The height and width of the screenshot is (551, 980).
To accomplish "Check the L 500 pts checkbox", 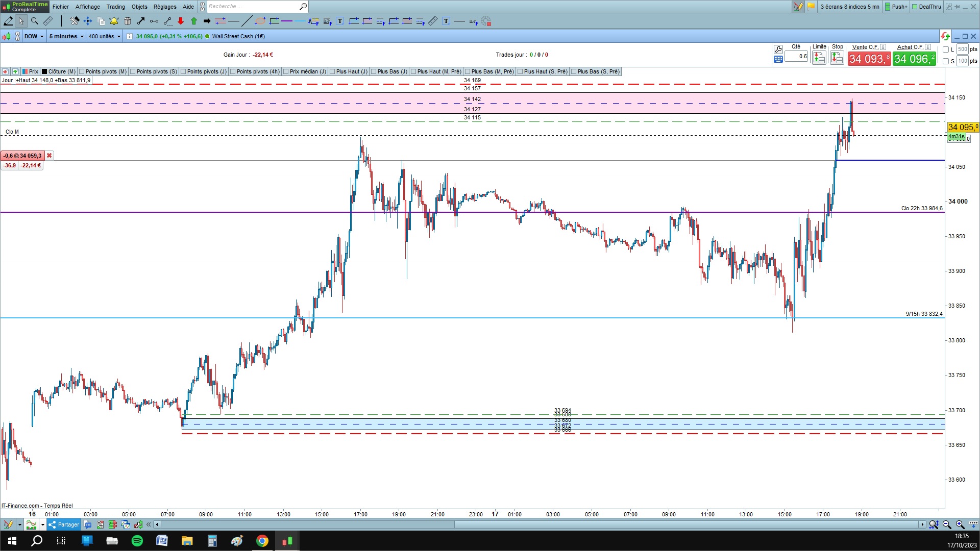I will tap(946, 49).
